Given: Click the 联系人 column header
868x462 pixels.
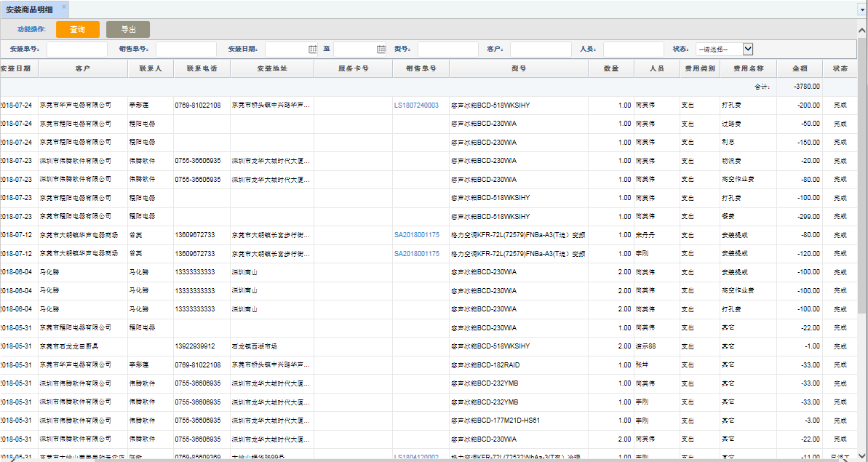Looking at the screenshot, I should [x=150, y=68].
